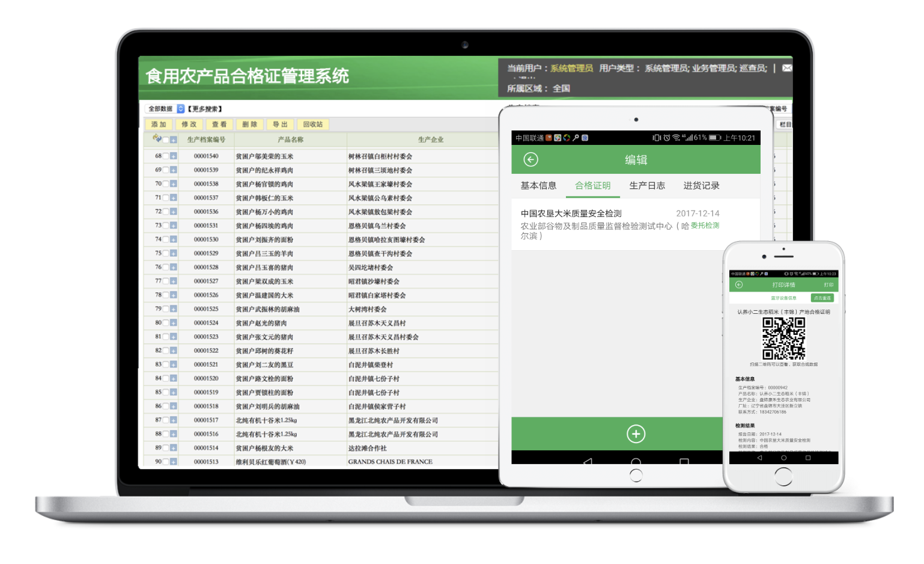Open the mail envelope icon in header

pos(786,69)
